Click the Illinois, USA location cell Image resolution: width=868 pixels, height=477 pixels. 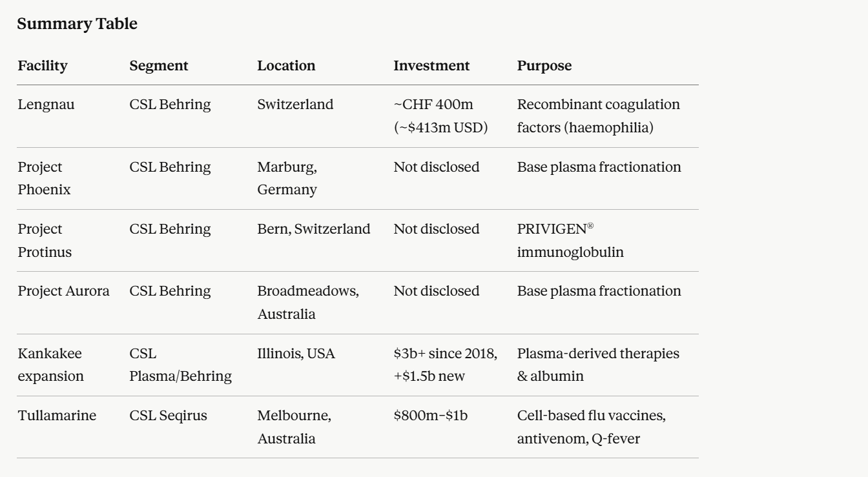pos(296,354)
